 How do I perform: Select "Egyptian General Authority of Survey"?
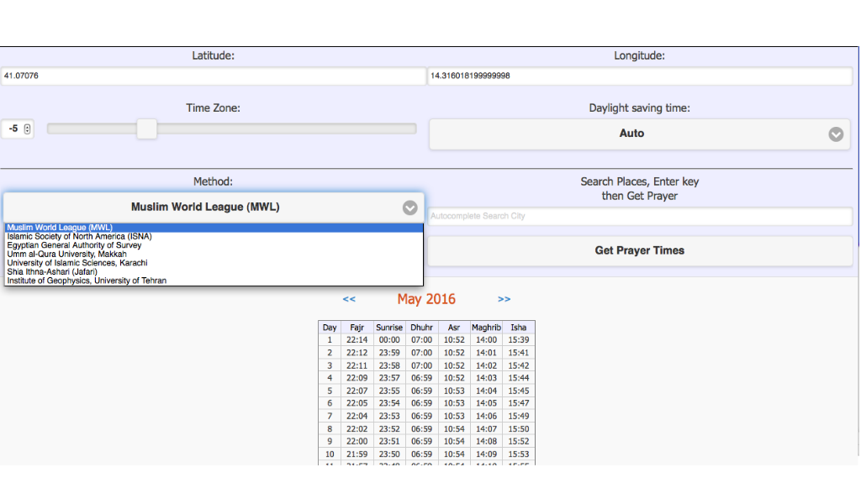coord(72,245)
